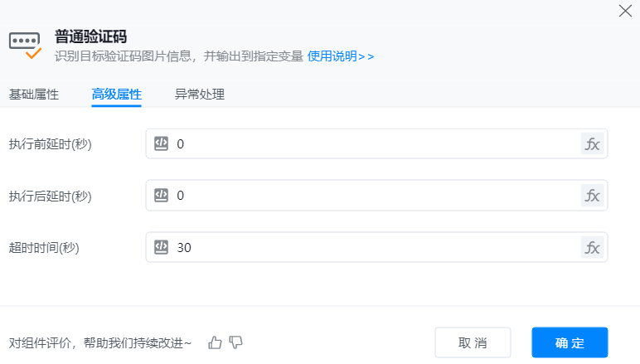
Task: Click fx icon for 超时时间 field
Action: [x=593, y=247]
